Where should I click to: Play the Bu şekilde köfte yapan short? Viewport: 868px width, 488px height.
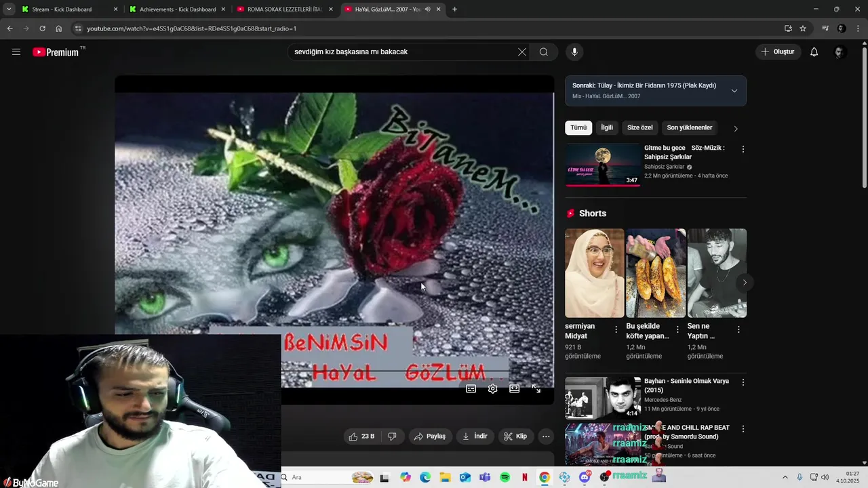click(x=656, y=273)
